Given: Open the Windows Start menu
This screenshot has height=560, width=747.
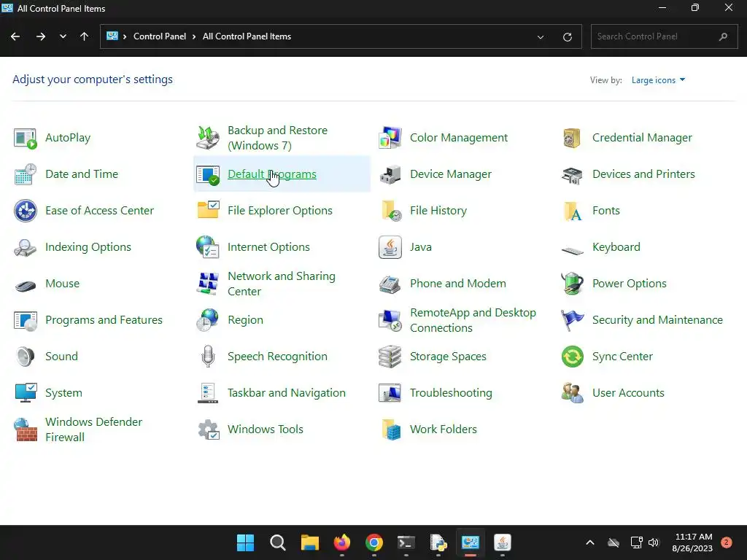Looking at the screenshot, I should click(x=245, y=542).
